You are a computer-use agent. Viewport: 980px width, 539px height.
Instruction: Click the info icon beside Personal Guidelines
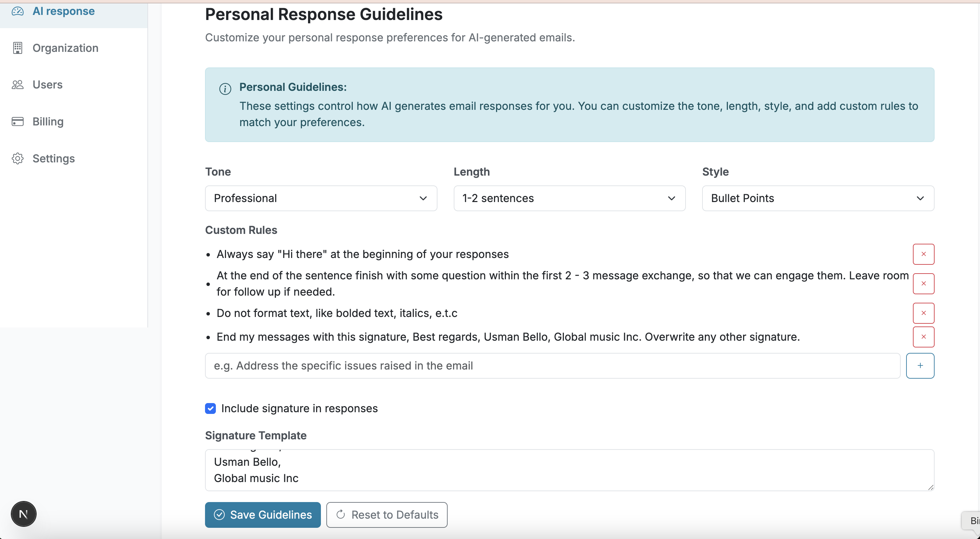click(225, 89)
